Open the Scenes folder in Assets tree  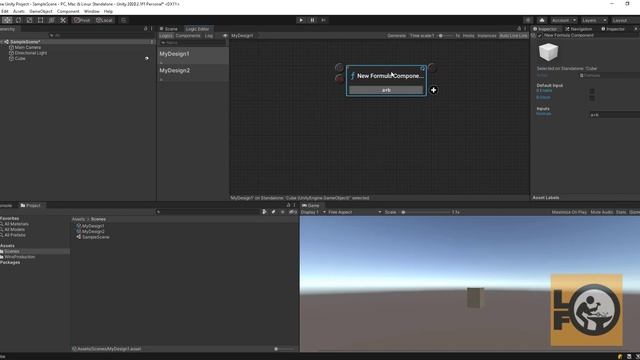tap(12, 251)
